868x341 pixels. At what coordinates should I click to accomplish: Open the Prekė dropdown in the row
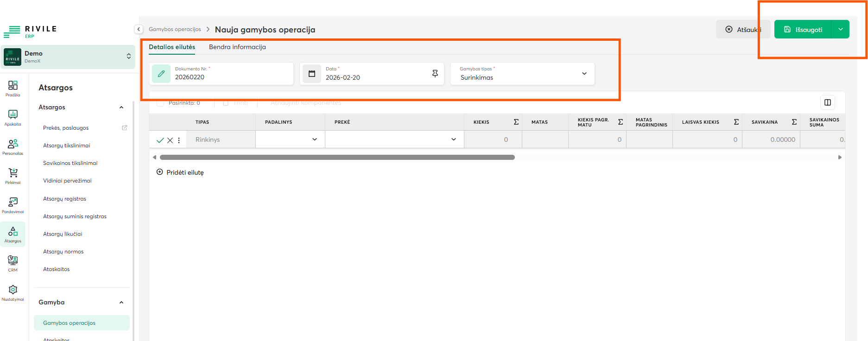tap(454, 139)
